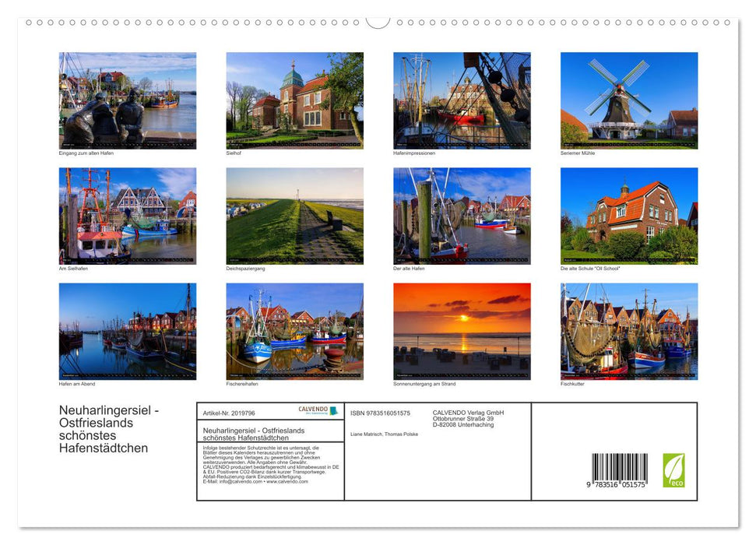Select the "Hafenimpressionen" thumbnail
Viewport: 756px width, 545px height.
pyautogui.click(x=461, y=100)
